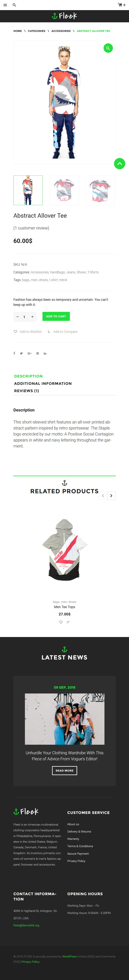129x980 pixels.
Task: Share product via Twitter icon
Action: pyautogui.click(x=21, y=353)
